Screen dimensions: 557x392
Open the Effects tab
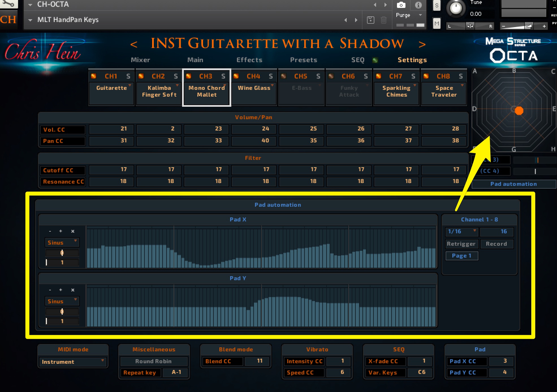click(249, 60)
